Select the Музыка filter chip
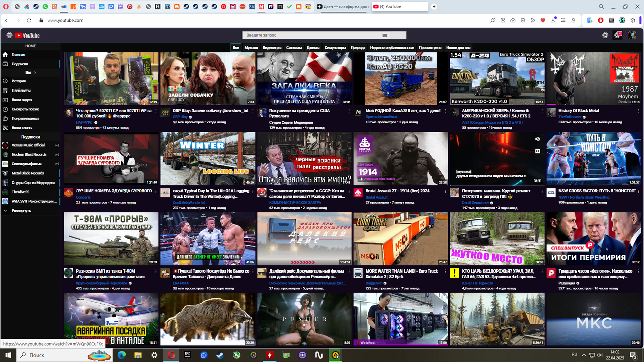The width and height of the screenshot is (644, 362). click(251, 48)
